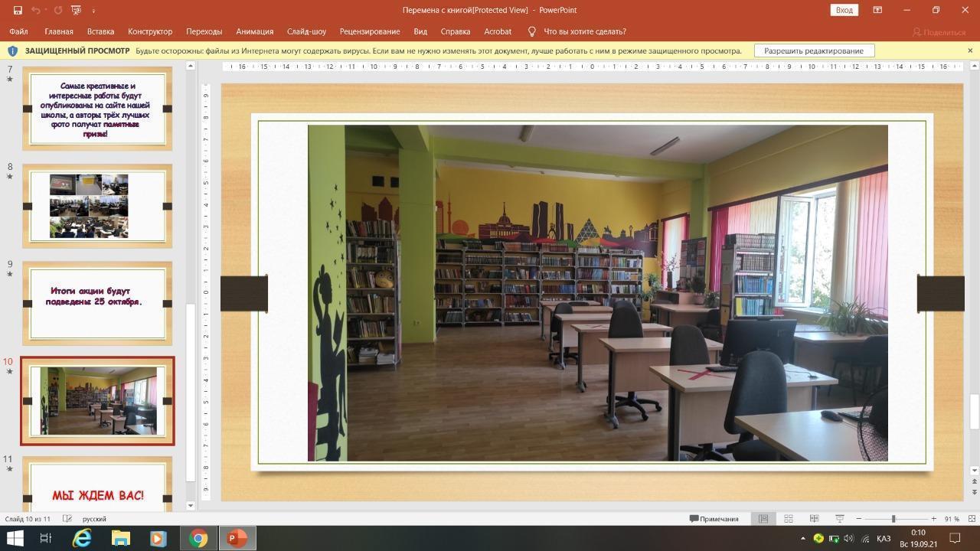Click the Save icon in quick access toolbar
This screenshot has height=551, width=980.
[x=18, y=10]
